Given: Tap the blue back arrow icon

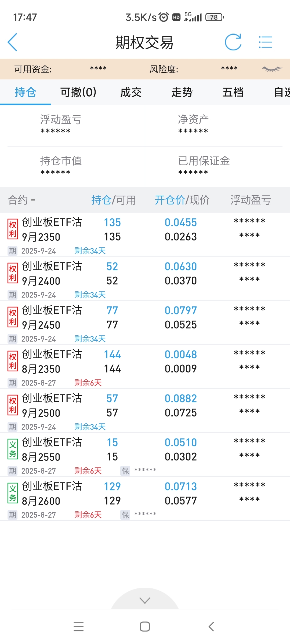Looking at the screenshot, I should 12,42.
